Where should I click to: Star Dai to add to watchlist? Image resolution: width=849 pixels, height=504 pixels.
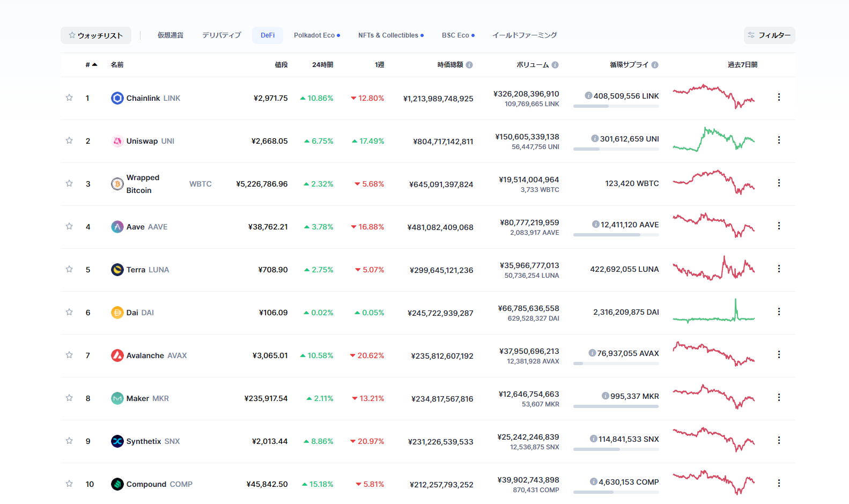(x=69, y=312)
